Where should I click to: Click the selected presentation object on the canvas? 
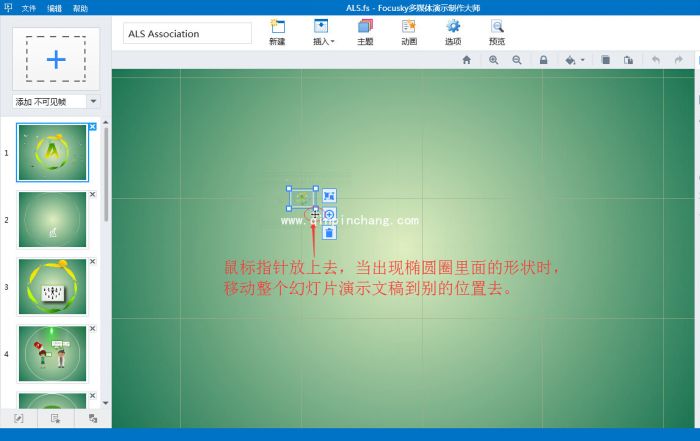point(302,198)
